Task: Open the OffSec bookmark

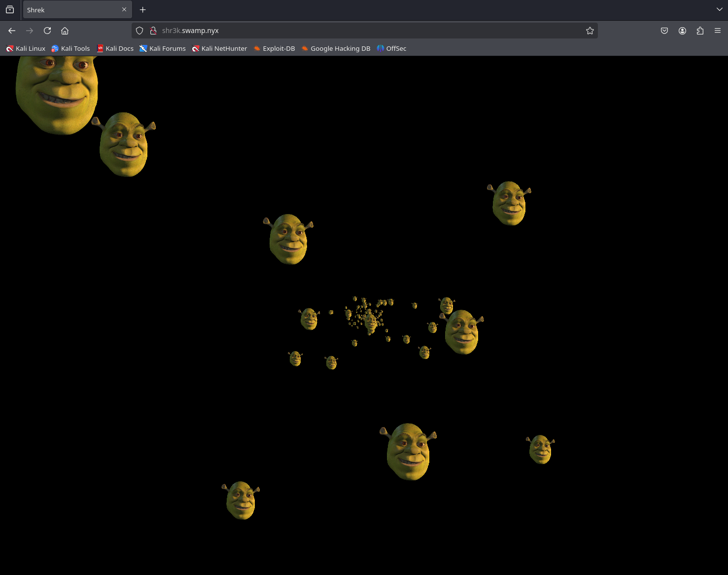Action: (391, 48)
